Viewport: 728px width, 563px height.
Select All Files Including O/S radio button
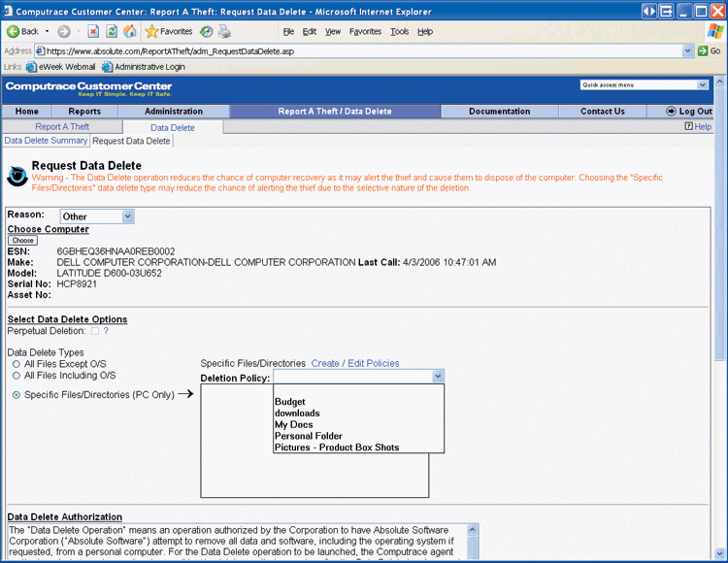pos(17,376)
